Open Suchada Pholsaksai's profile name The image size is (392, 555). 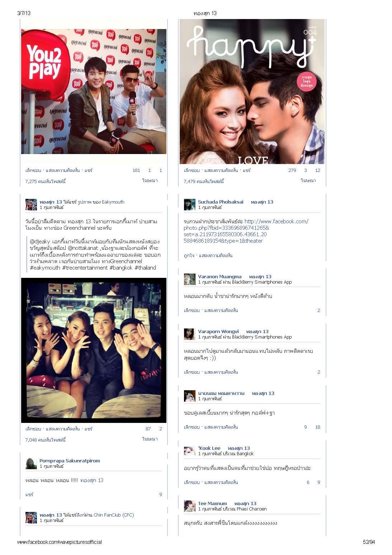[x=221, y=202]
